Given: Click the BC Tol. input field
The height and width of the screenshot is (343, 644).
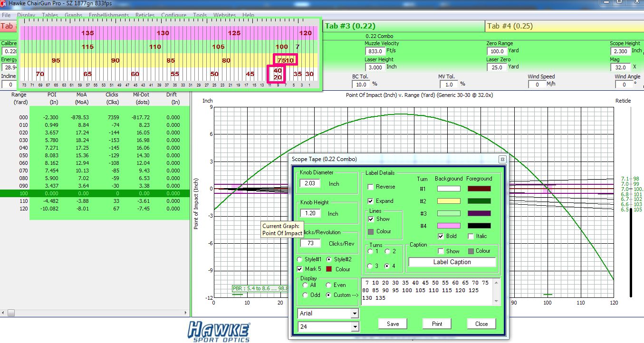Looking at the screenshot, I should 361,84.
